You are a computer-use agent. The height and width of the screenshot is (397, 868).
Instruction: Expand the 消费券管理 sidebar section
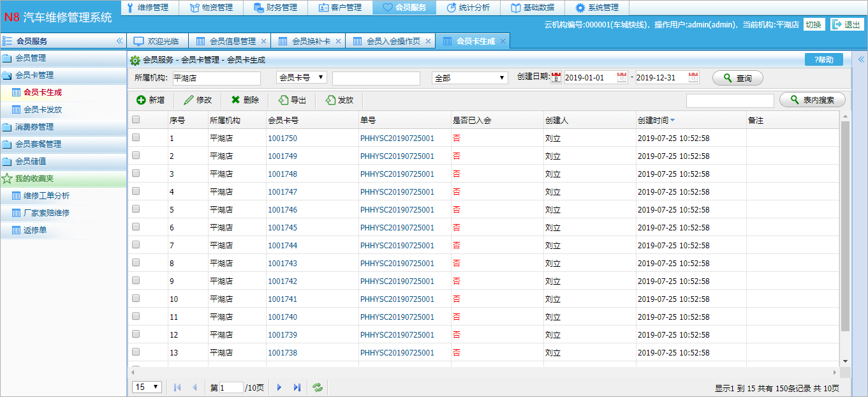point(64,127)
